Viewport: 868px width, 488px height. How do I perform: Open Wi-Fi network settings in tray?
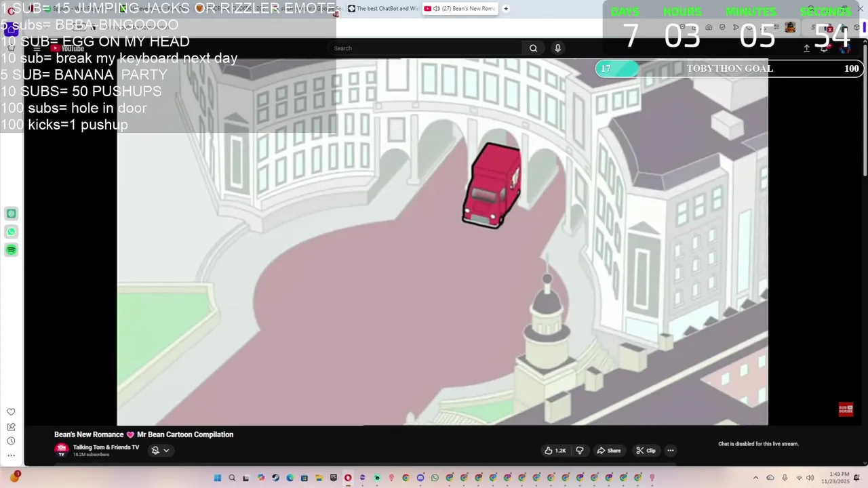[x=799, y=478]
